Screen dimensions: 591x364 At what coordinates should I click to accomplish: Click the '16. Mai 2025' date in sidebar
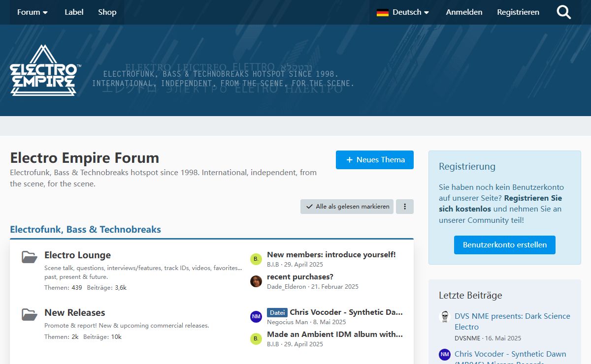click(x=503, y=338)
